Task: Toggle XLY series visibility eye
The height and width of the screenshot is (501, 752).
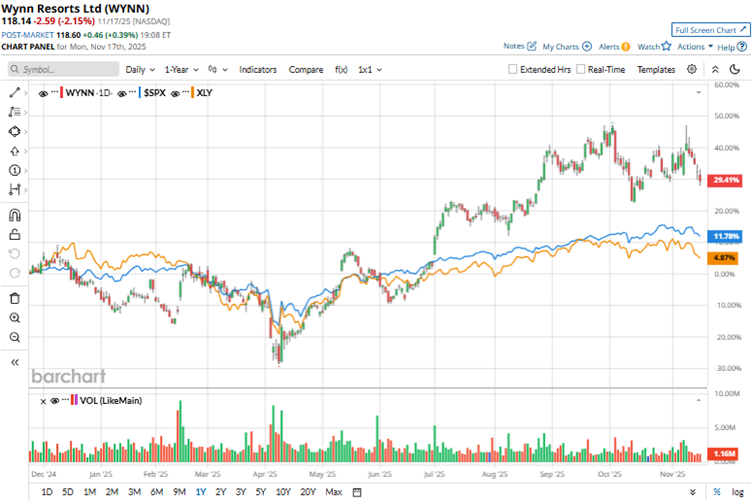Action: pyautogui.click(x=175, y=93)
